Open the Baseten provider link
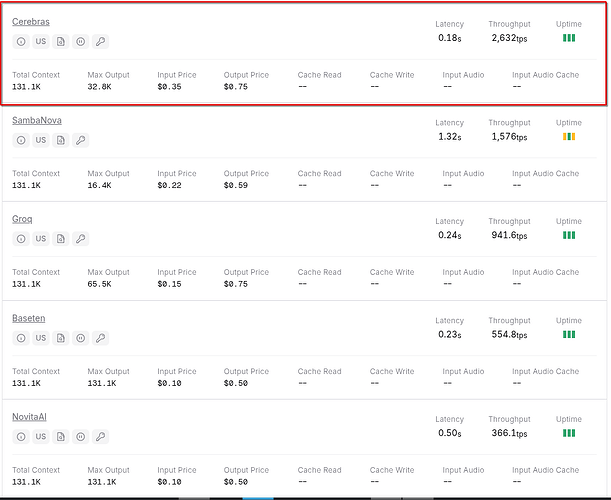 tap(28, 318)
